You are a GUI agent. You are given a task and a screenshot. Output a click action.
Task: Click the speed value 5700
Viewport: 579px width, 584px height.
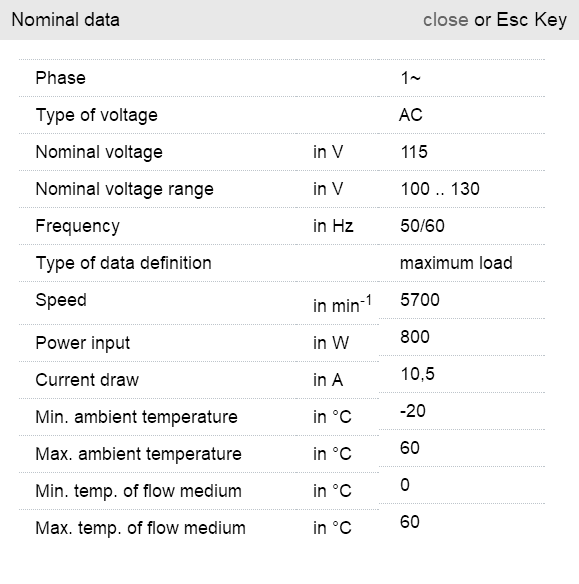point(420,300)
